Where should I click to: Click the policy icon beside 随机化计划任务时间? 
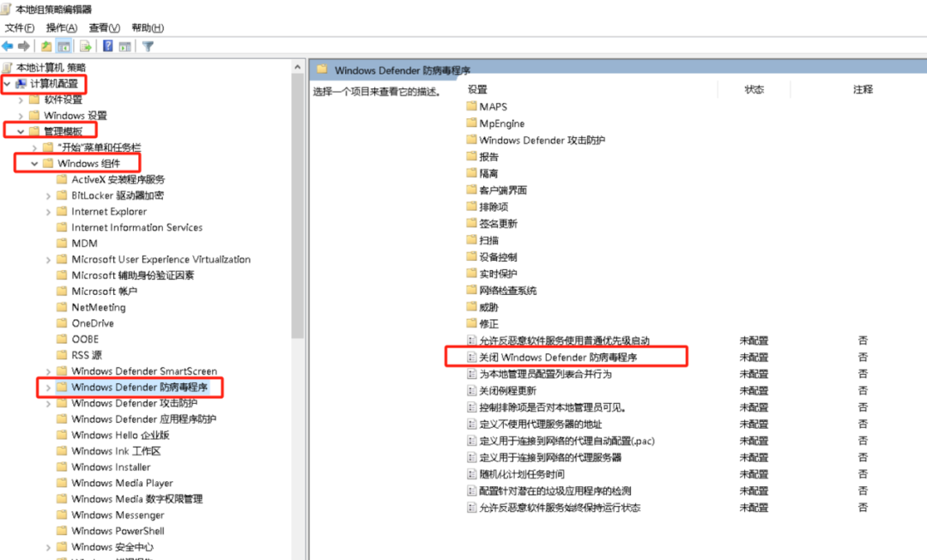[x=471, y=473]
